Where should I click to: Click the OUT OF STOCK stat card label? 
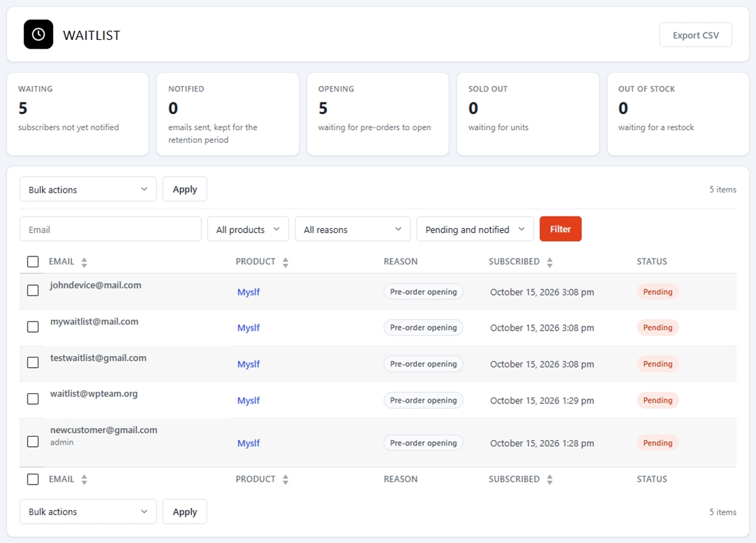(x=647, y=89)
